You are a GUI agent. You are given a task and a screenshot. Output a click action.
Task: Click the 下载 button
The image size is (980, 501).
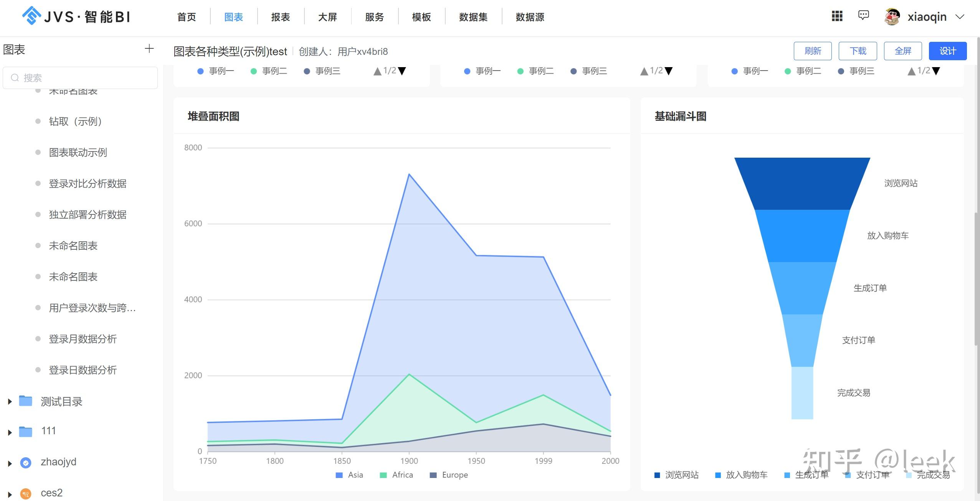point(858,51)
